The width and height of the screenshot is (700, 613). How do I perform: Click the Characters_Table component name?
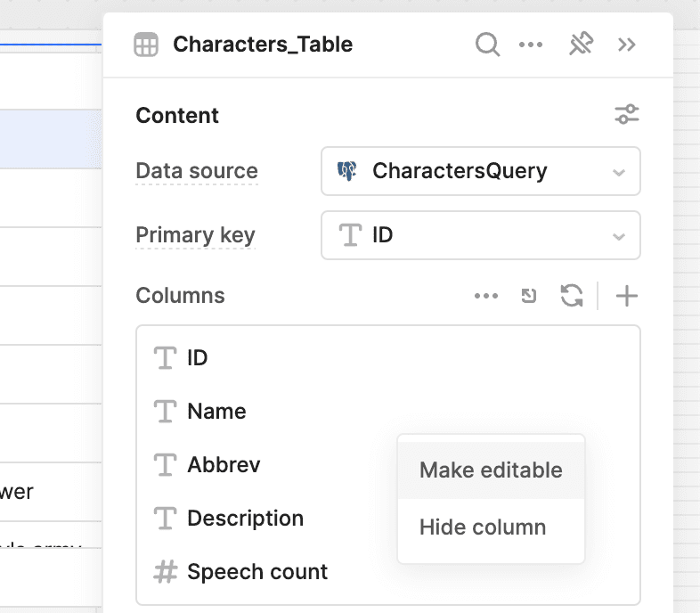(263, 45)
